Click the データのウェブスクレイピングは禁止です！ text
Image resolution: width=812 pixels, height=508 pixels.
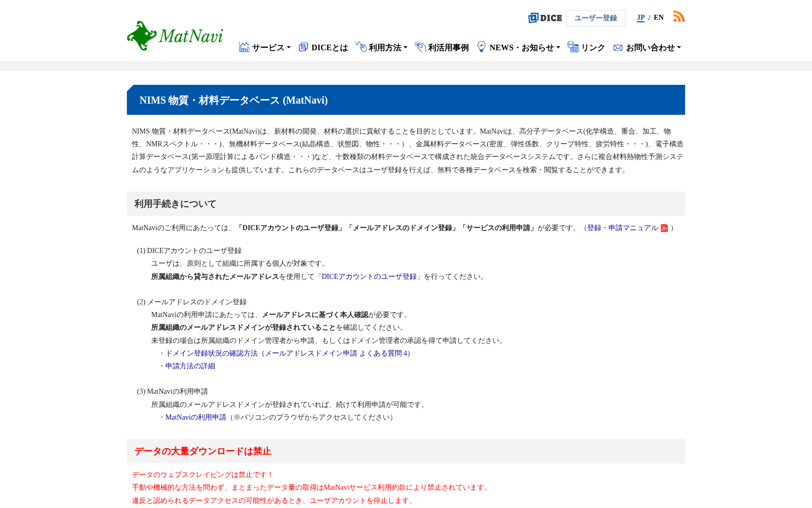(x=203, y=475)
